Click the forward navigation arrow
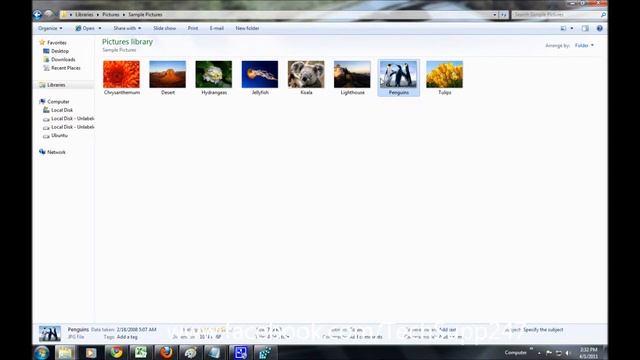 pos(49,14)
